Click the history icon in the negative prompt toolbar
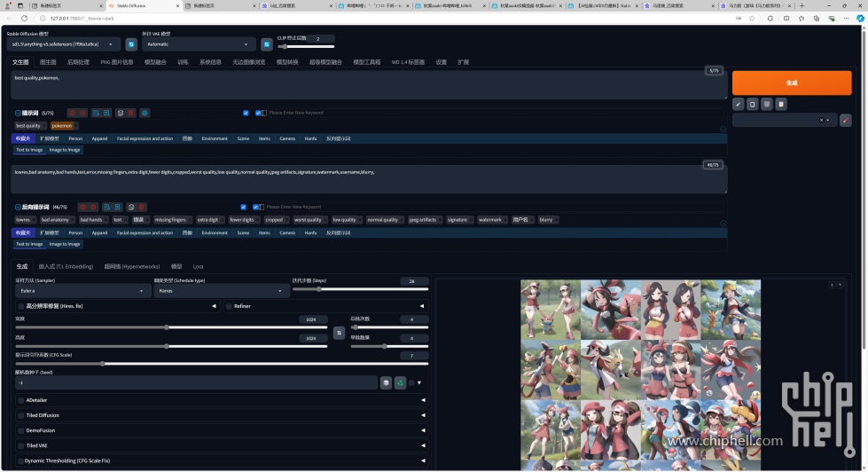This screenshot has width=868, height=472. point(131,208)
